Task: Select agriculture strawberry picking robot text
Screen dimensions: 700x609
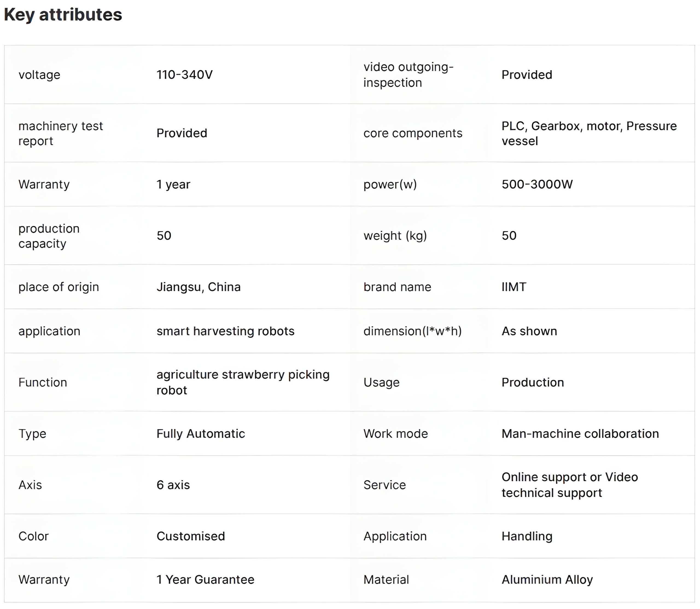Action: (x=243, y=382)
